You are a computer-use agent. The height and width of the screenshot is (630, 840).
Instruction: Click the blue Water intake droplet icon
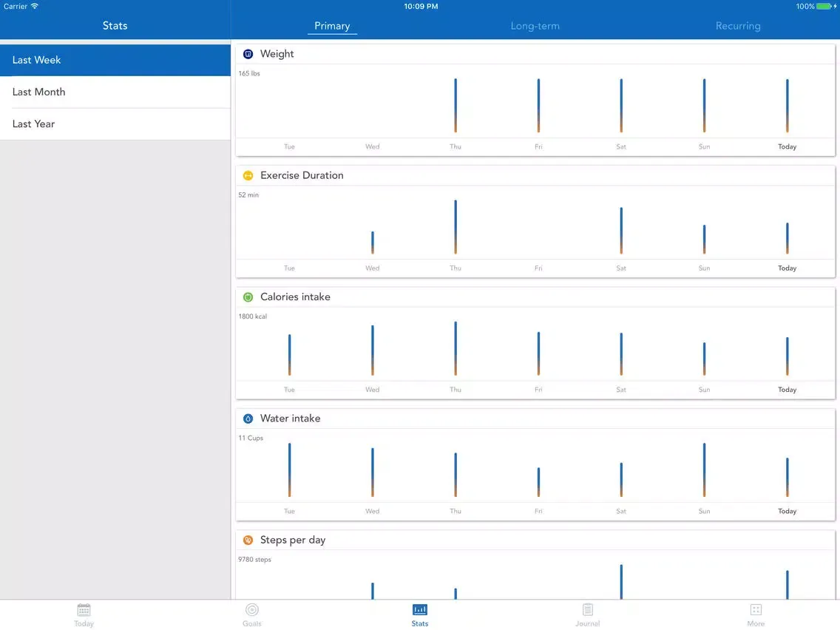(x=248, y=419)
